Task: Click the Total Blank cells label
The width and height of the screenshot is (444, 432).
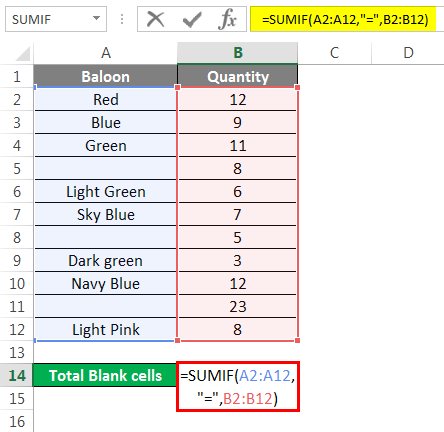Action: 105,375
